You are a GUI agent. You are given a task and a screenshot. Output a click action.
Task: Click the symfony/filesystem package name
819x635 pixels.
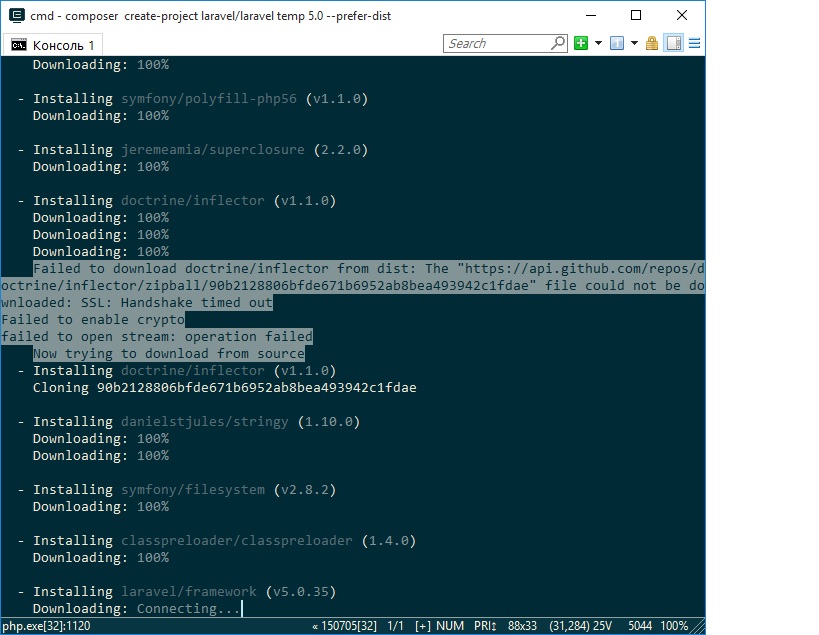click(x=193, y=489)
